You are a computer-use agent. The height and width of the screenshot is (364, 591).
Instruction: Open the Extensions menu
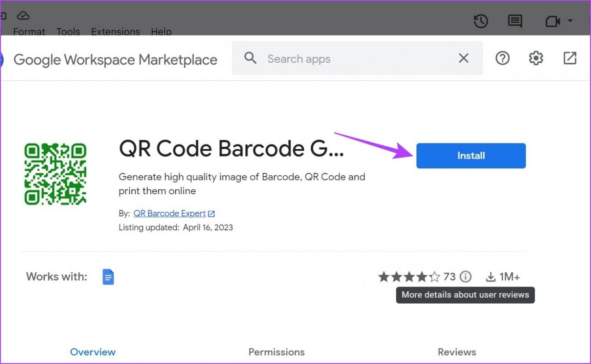(115, 31)
